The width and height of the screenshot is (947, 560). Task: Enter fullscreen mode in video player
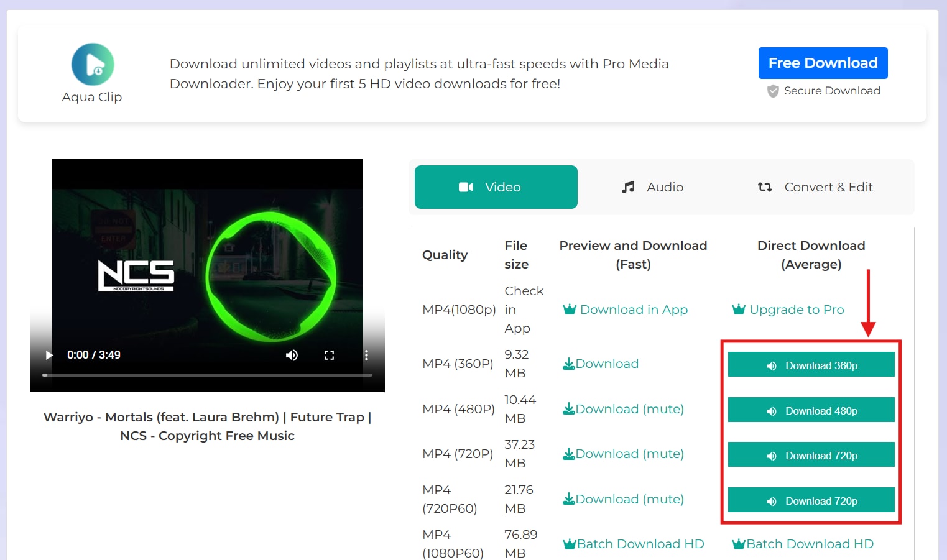click(329, 355)
